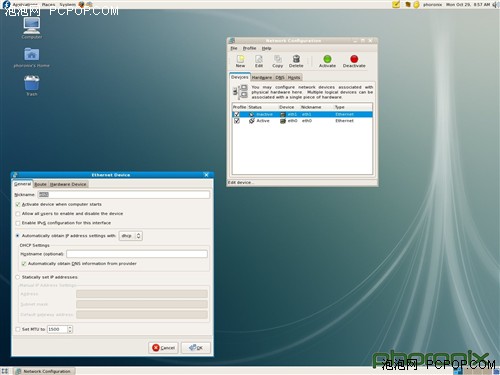
Task: Select Statically set IP addresses radio
Action: pos(18,277)
